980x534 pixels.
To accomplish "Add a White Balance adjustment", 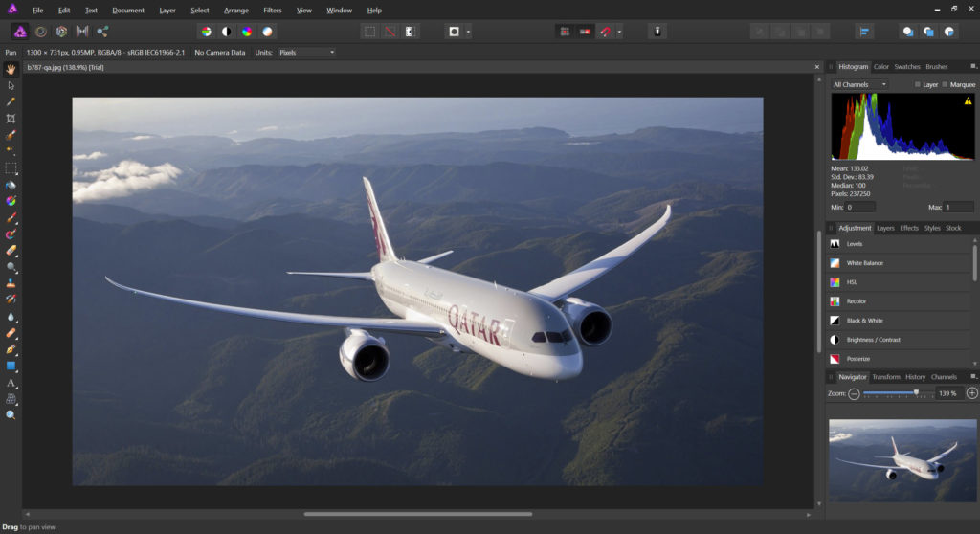I will point(900,263).
